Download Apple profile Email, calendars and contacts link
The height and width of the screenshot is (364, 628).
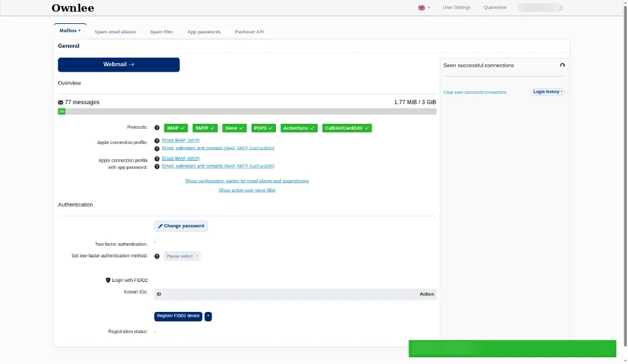(x=218, y=148)
